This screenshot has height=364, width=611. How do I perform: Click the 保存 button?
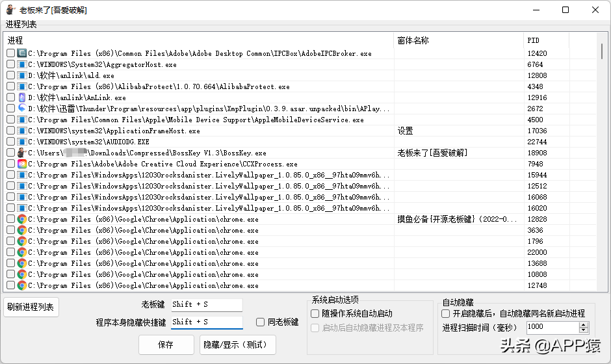tap(166, 344)
